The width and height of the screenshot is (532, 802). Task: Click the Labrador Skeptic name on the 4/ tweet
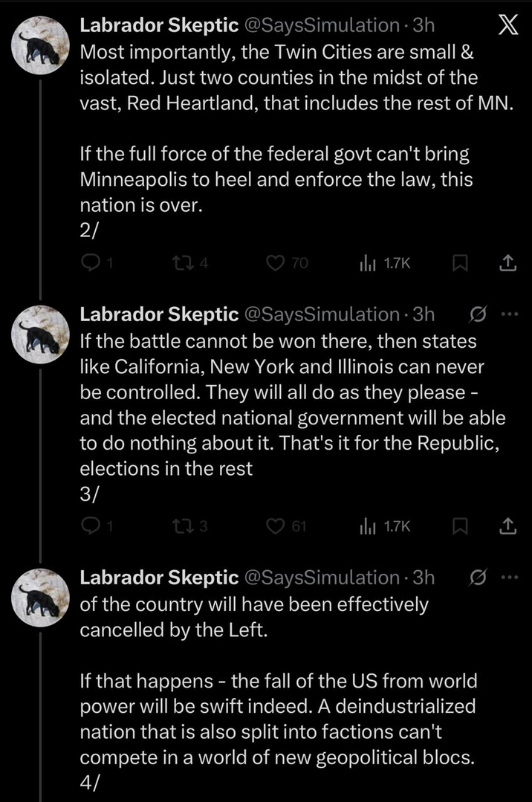click(x=159, y=578)
